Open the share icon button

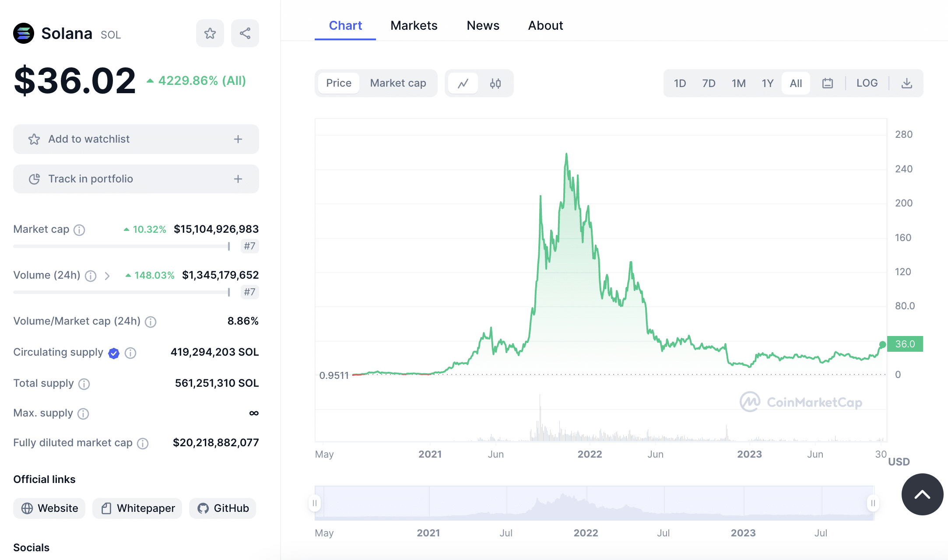point(245,33)
